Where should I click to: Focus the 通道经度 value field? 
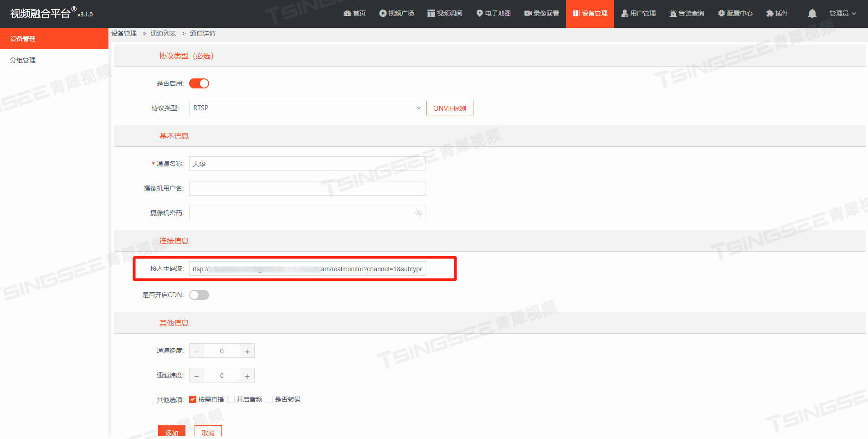point(222,351)
